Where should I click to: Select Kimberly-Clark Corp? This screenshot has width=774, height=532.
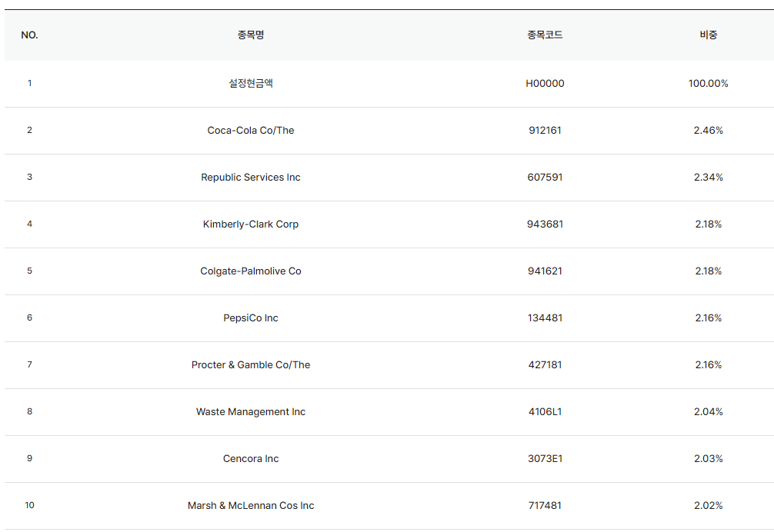pyautogui.click(x=251, y=224)
